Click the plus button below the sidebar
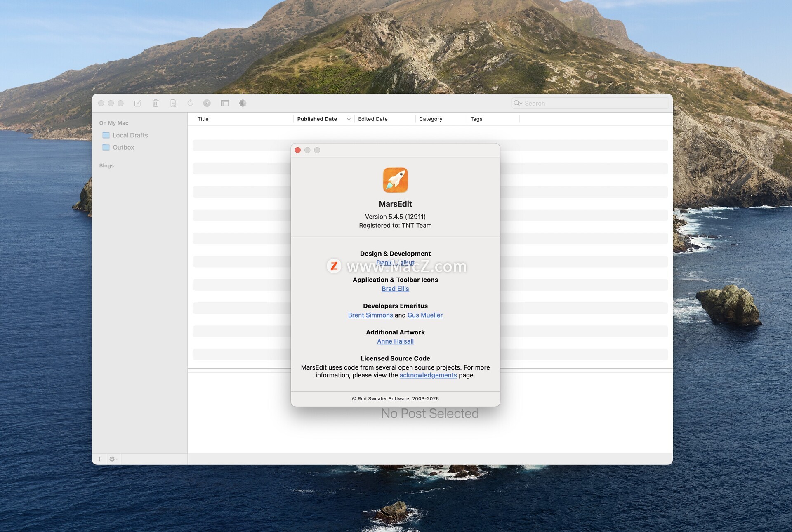The height and width of the screenshot is (532, 792). (x=99, y=459)
